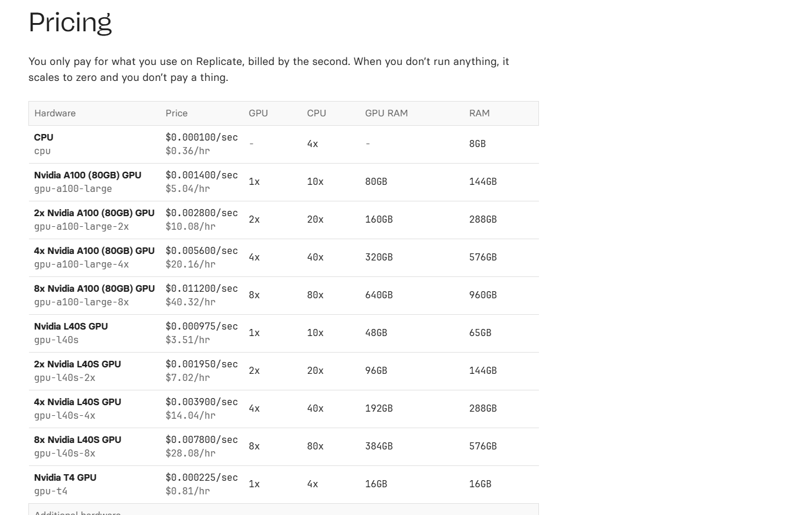Click the gpu-a100-large-2x identifier
The image size is (812, 515).
click(81, 227)
